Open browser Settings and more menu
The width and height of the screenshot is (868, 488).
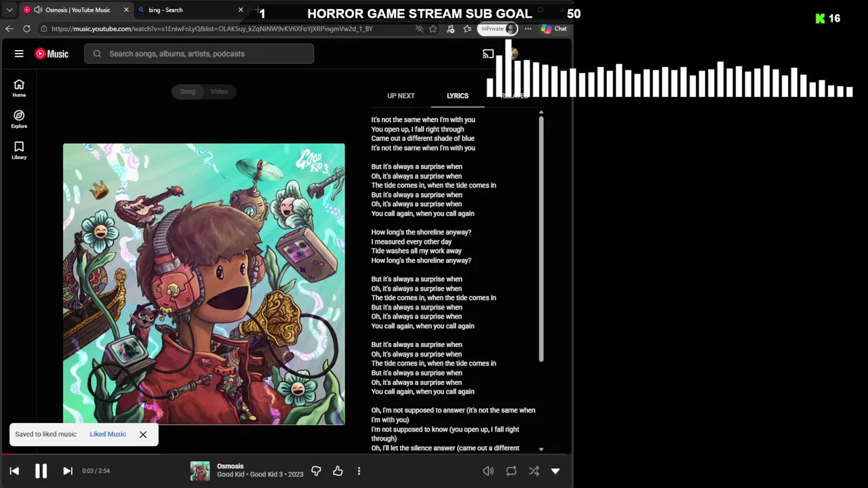click(528, 28)
